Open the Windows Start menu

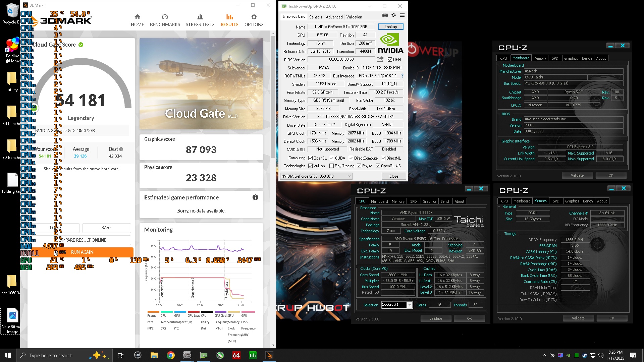tap(8, 355)
